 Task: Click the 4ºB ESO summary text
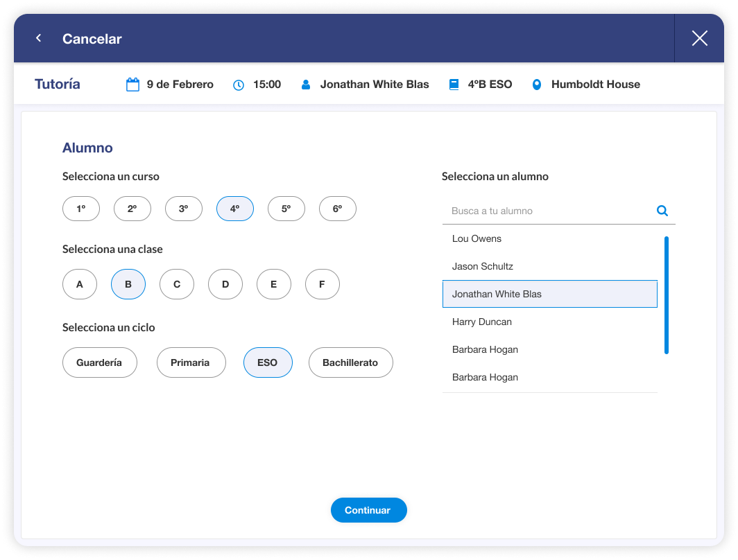pos(490,85)
